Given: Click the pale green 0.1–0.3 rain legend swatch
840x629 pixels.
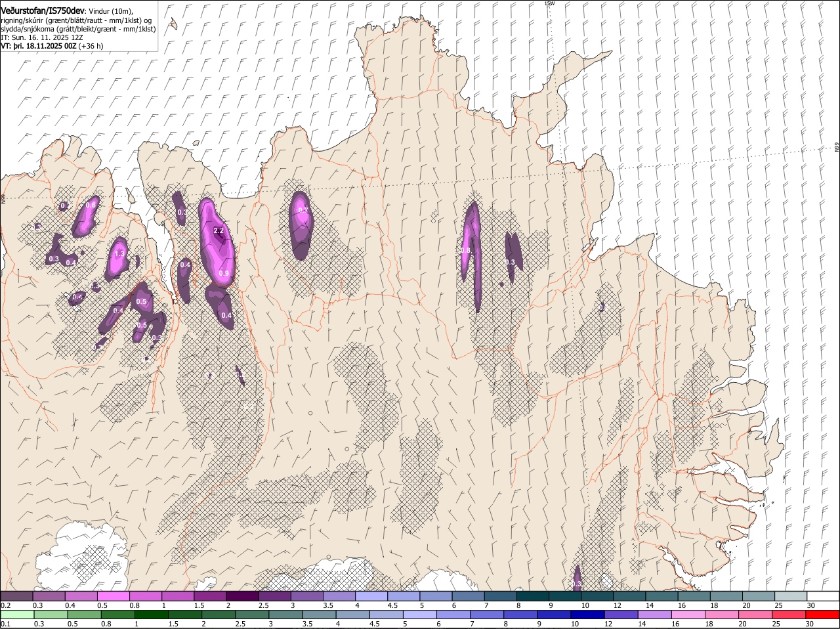Looking at the screenshot, I should point(17,615).
